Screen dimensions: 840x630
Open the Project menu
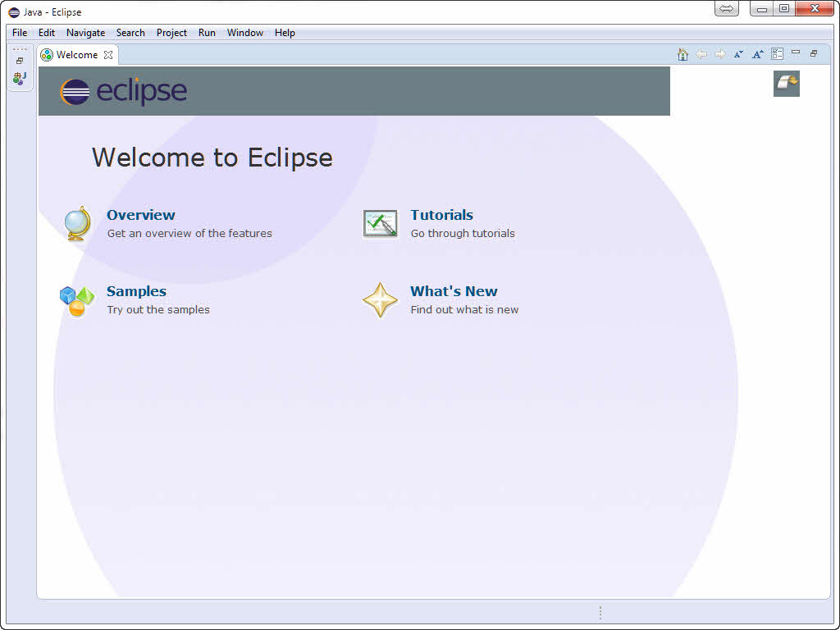coord(172,33)
